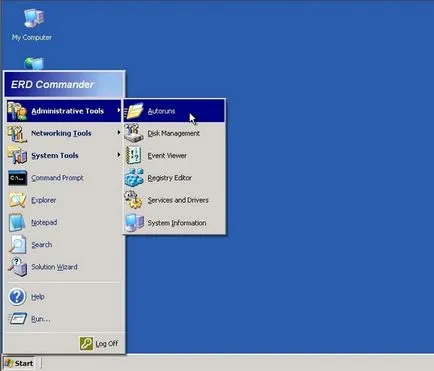The width and height of the screenshot is (434, 371).
Task: Click the System Information computer icon
Action: 134,222
